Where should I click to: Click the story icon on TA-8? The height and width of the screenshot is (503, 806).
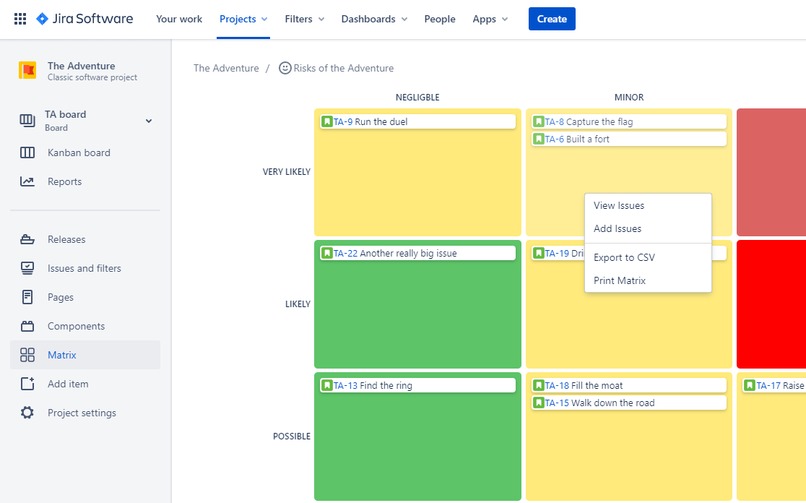point(538,122)
